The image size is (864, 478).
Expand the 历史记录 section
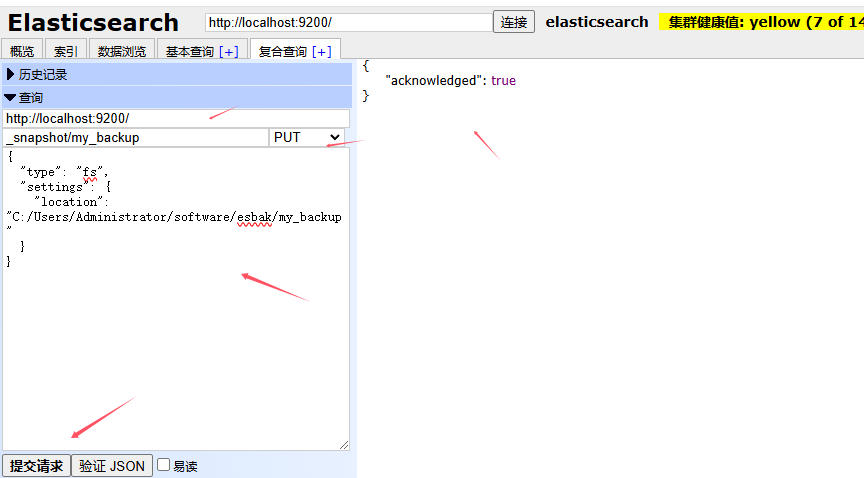pyautogui.click(x=11, y=74)
